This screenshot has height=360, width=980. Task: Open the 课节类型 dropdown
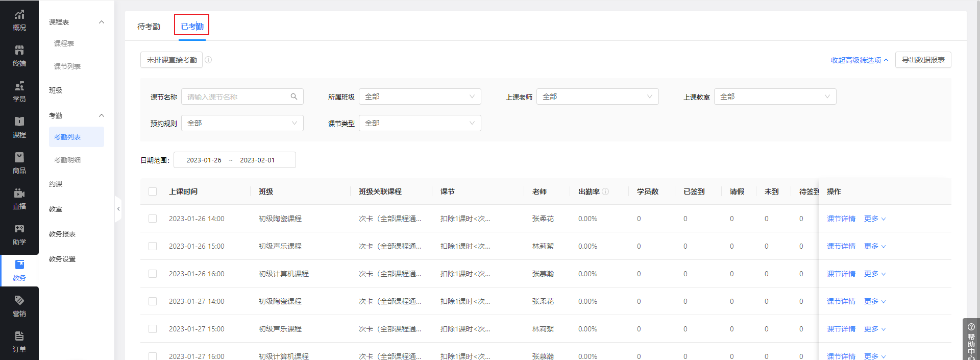420,123
